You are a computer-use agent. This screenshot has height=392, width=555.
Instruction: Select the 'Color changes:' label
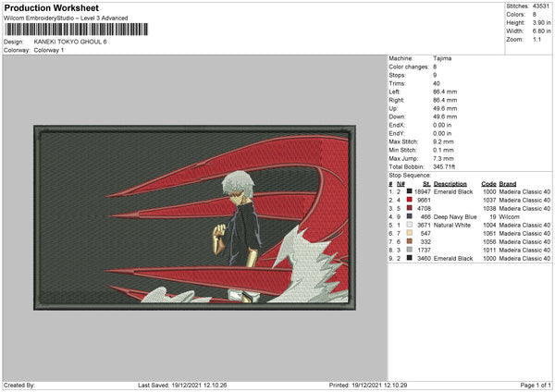pos(409,67)
